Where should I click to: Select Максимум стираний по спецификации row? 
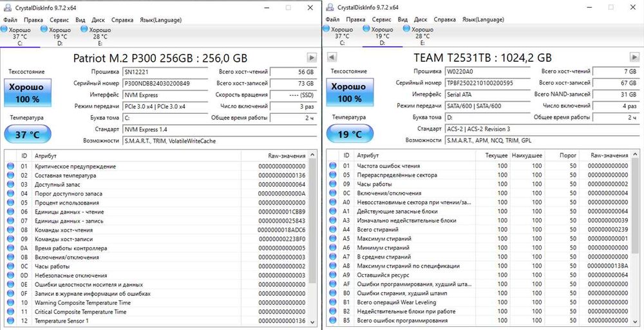[478, 266]
